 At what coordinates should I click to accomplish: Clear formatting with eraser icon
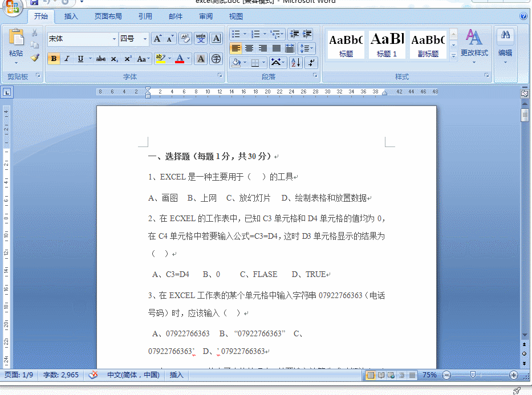click(x=185, y=39)
